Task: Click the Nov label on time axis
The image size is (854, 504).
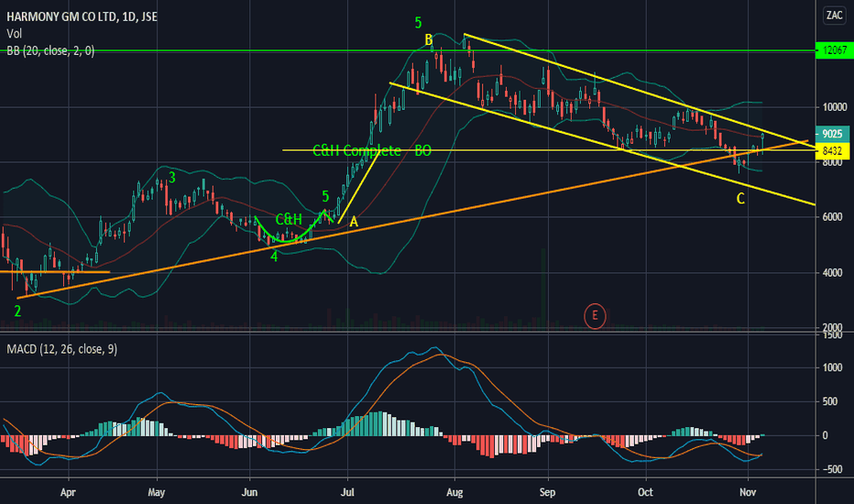Action: [748, 493]
